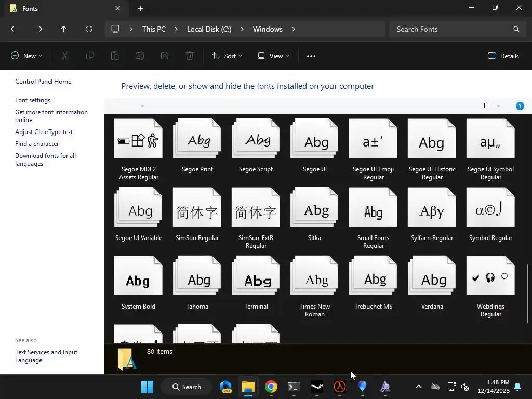The image size is (532, 399).
Task: Select the Terminal font icon
Action: coord(256,275)
